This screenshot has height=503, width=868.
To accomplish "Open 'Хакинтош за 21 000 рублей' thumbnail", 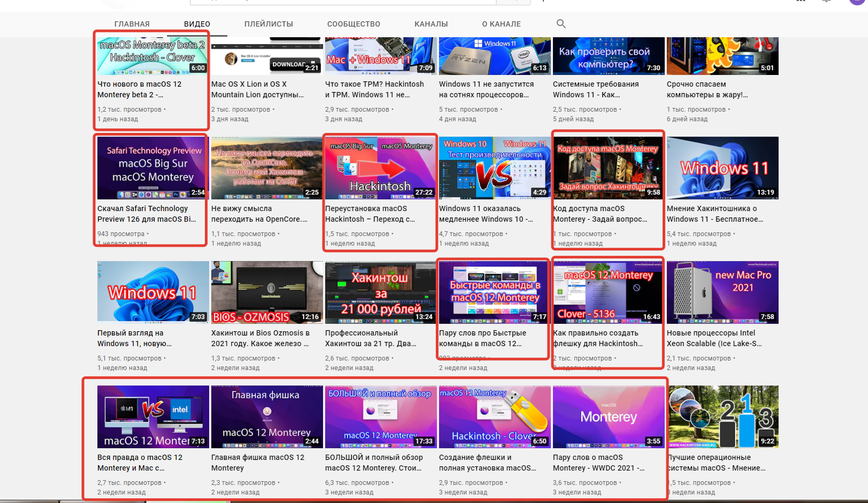I will (x=381, y=292).
